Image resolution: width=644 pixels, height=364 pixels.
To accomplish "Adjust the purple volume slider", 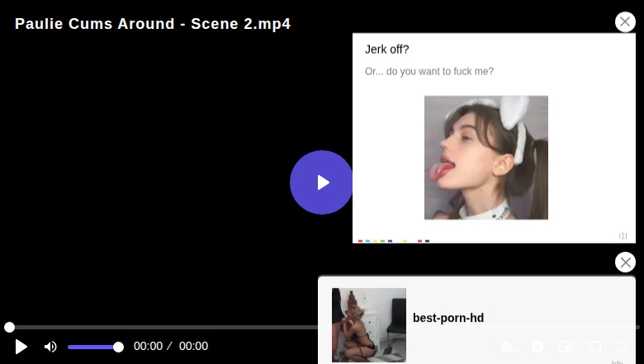I will click(94, 347).
